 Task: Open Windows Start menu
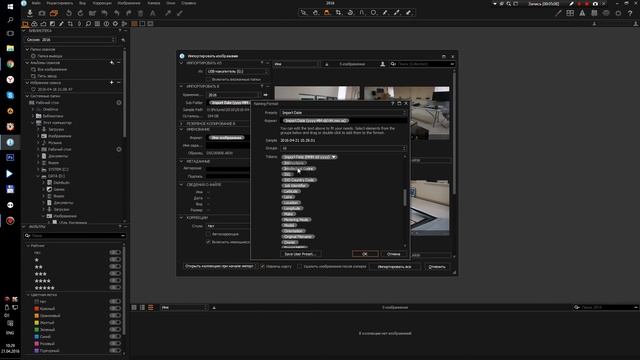click(x=10, y=7)
